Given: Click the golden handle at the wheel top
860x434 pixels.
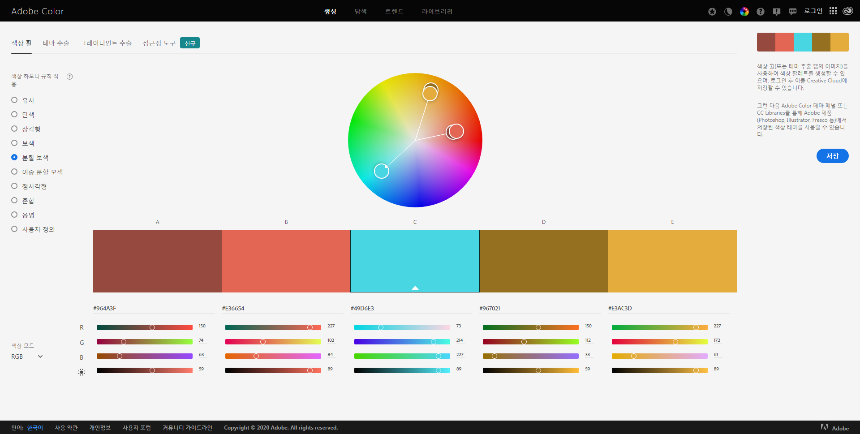Looking at the screenshot, I should [x=430, y=93].
